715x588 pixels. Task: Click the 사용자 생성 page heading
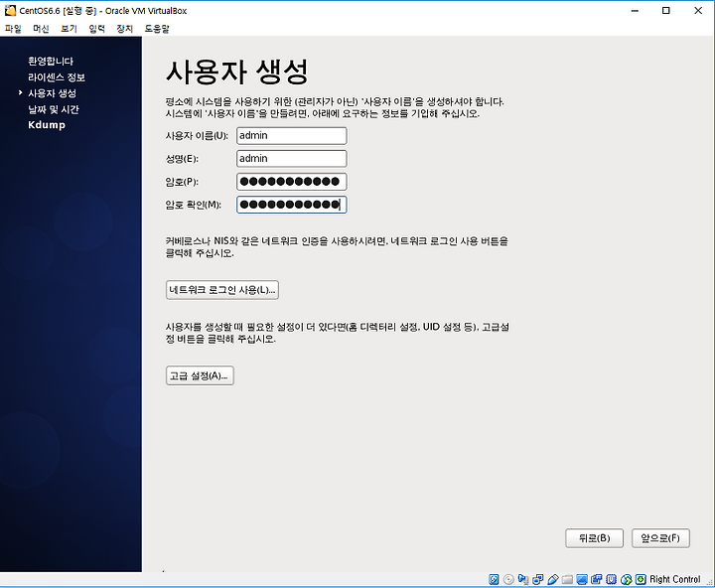(237, 73)
